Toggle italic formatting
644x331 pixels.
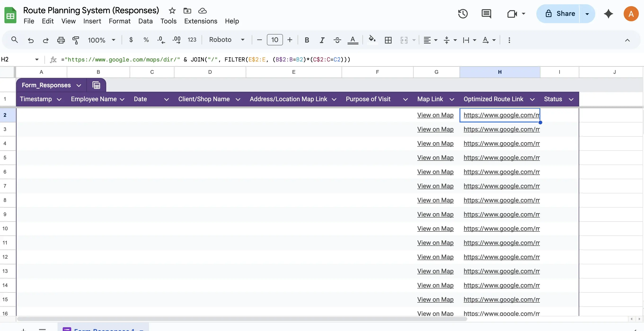(x=322, y=40)
